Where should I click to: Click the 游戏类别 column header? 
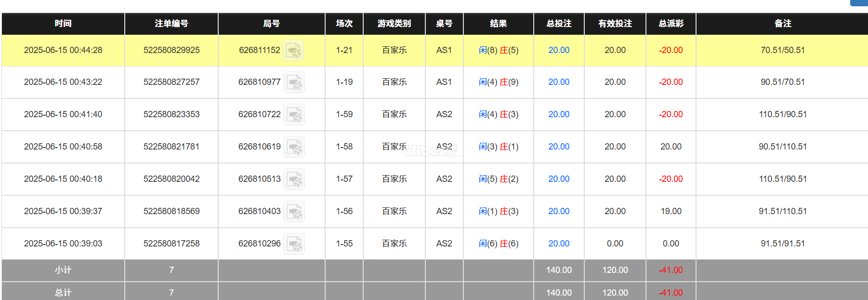[394, 24]
